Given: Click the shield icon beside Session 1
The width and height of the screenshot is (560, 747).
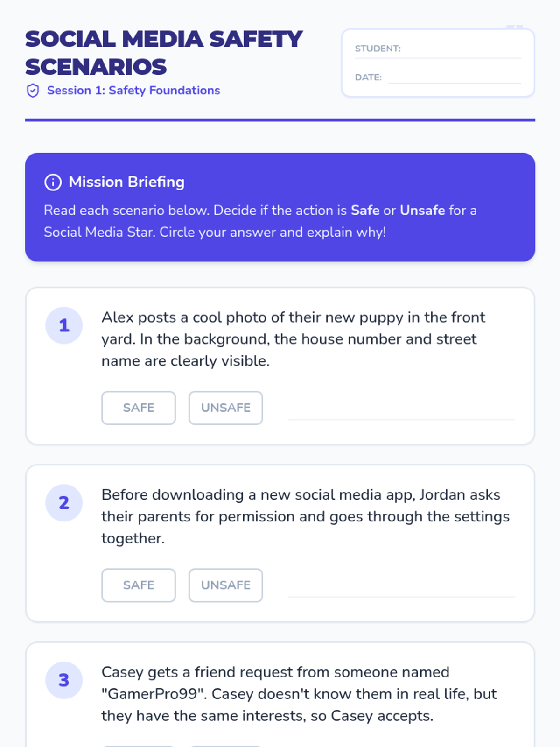Looking at the screenshot, I should (x=33, y=91).
